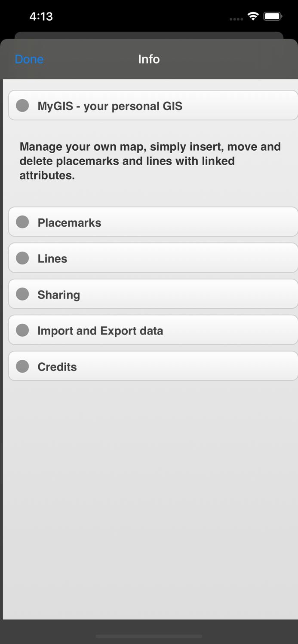Click the battery indicator in the status bar
The image size is (298, 644).
point(273,15)
